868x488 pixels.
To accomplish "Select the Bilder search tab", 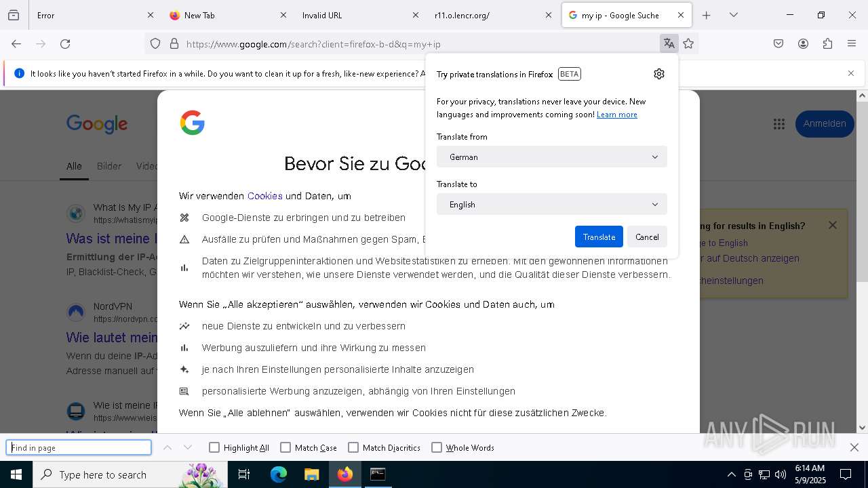I will click(109, 166).
